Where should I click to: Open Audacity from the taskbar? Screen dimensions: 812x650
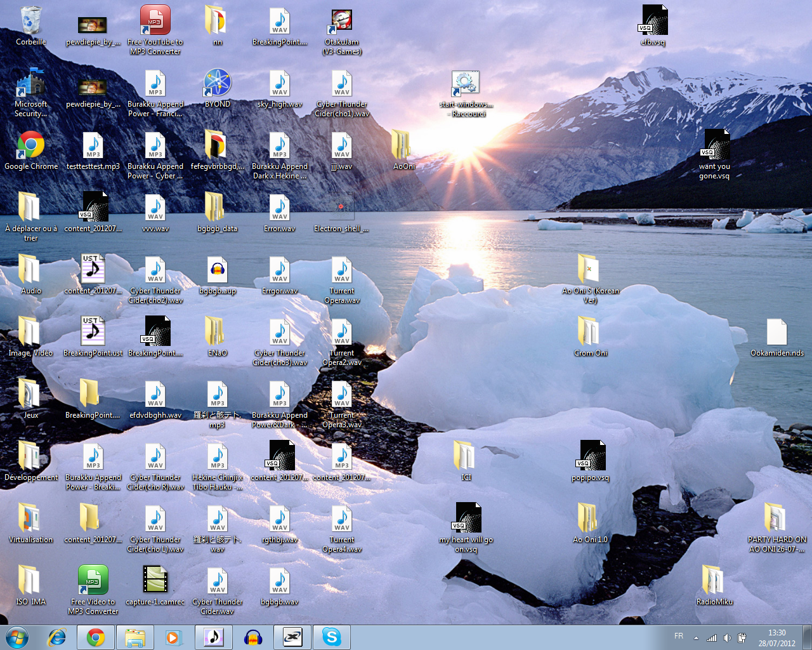(253, 637)
